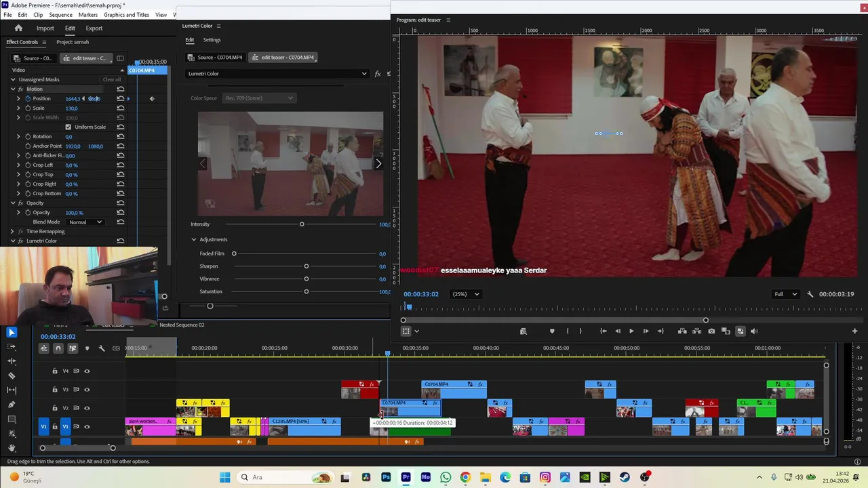Adjust the Sharpen slider handle
The width and height of the screenshot is (868, 488).
[307, 266]
